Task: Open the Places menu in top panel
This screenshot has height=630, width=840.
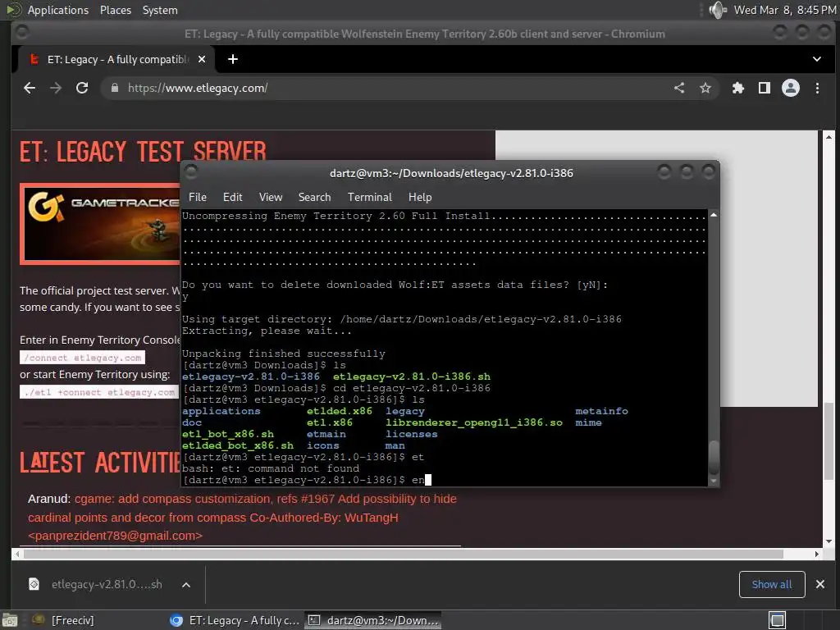Action: tap(115, 10)
